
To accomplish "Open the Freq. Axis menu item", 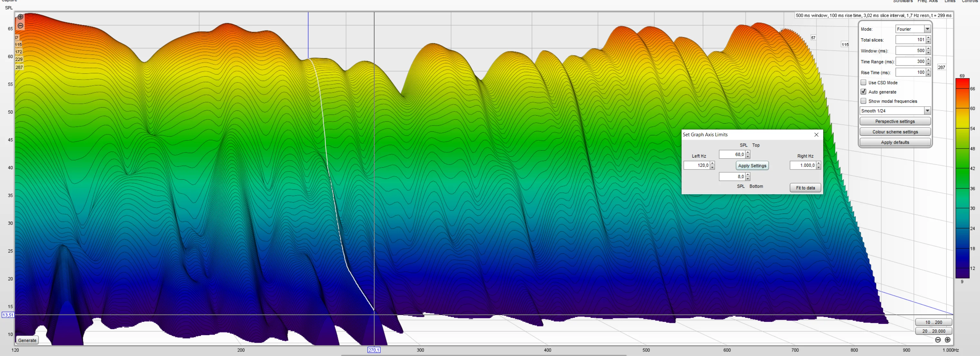I will [x=928, y=1].
